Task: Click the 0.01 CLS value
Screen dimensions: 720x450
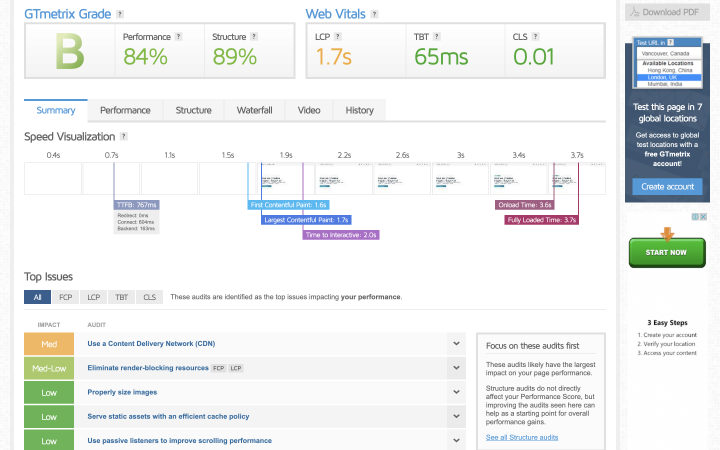Action: (534, 57)
